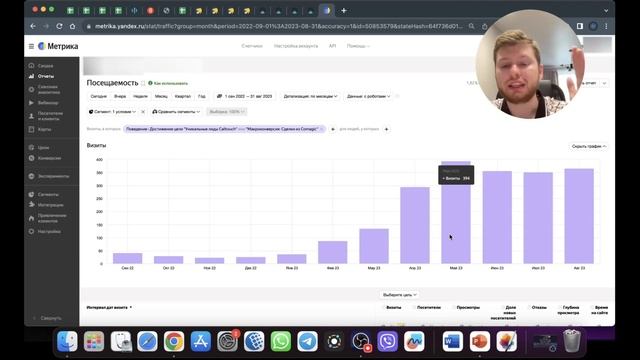The image size is (640, 360).
Task: Add visit condition with plus after chip
Action: tap(333, 129)
